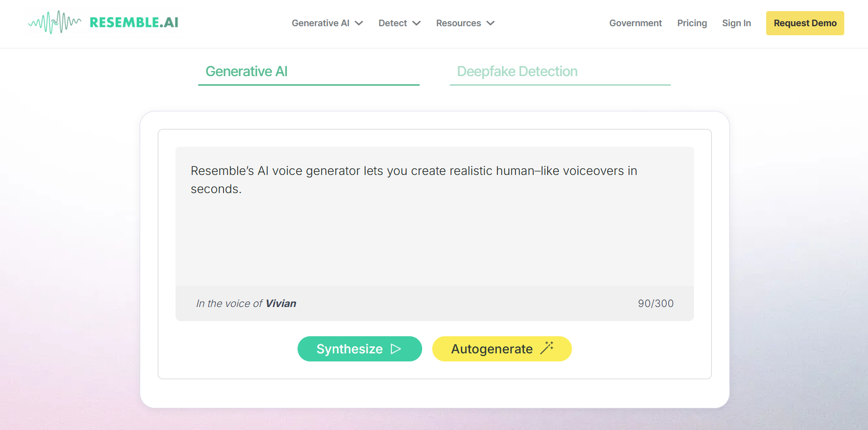Image resolution: width=868 pixels, height=430 pixels.
Task: Go to the Government page
Action: pyautogui.click(x=635, y=23)
